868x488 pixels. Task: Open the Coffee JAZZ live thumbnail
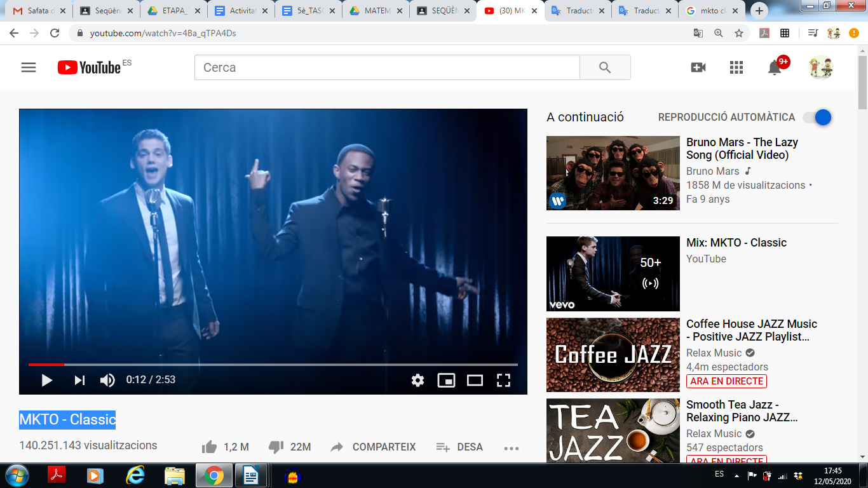point(613,355)
